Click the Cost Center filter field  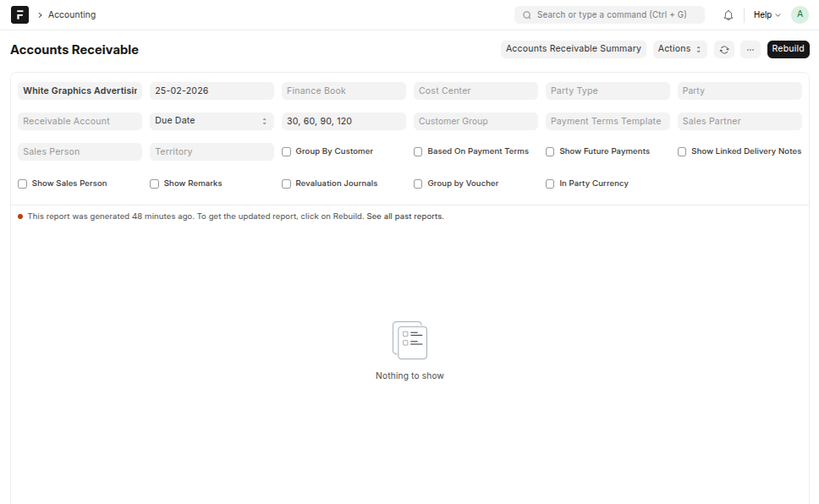point(475,90)
